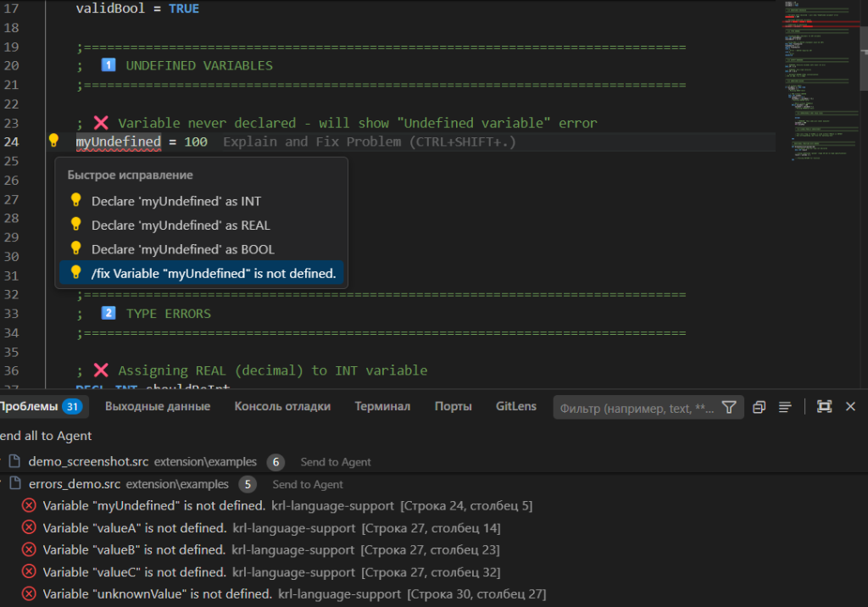Click the myUndefined variable on line 24
Viewport: 868px width, 607px height.
[119, 142]
